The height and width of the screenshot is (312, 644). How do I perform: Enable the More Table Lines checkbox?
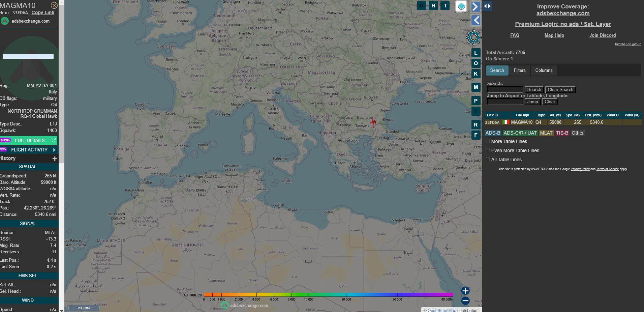pyautogui.click(x=488, y=141)
